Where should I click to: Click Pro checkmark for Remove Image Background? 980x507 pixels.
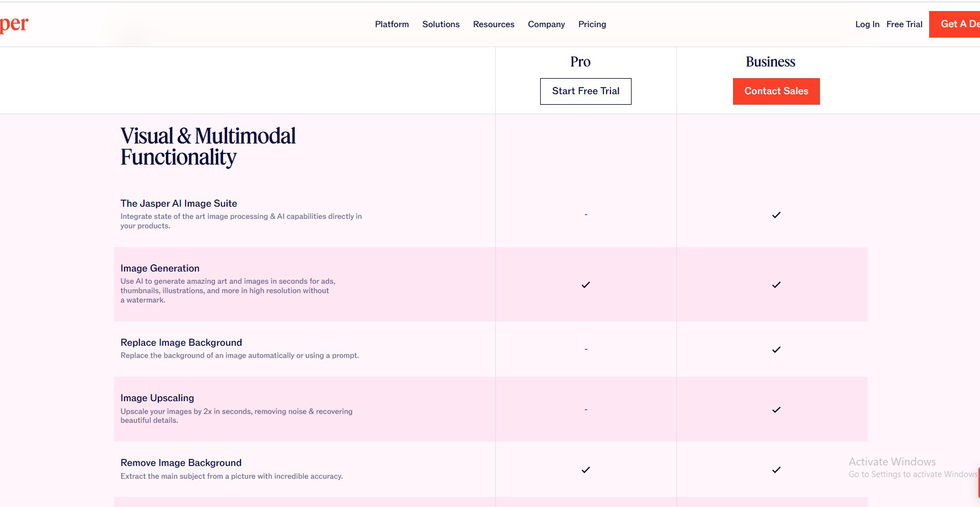pos(586,470)
